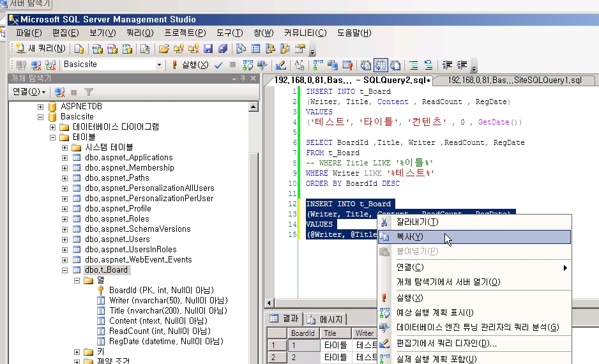Open the Project (프로젝트) menu
599x364 pixels.
click(185, 33)
